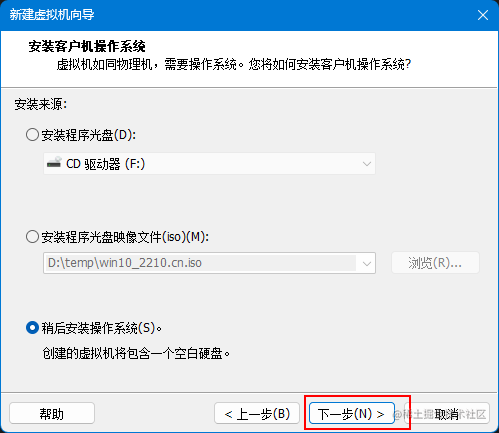Open 帮助 help
The image size is (499, 433).
[x=52, y=414]
